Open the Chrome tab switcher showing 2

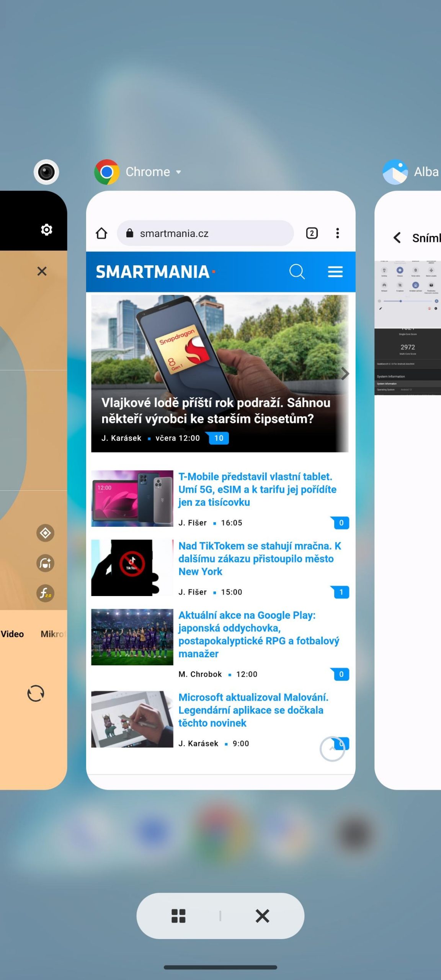click(312, 233)
